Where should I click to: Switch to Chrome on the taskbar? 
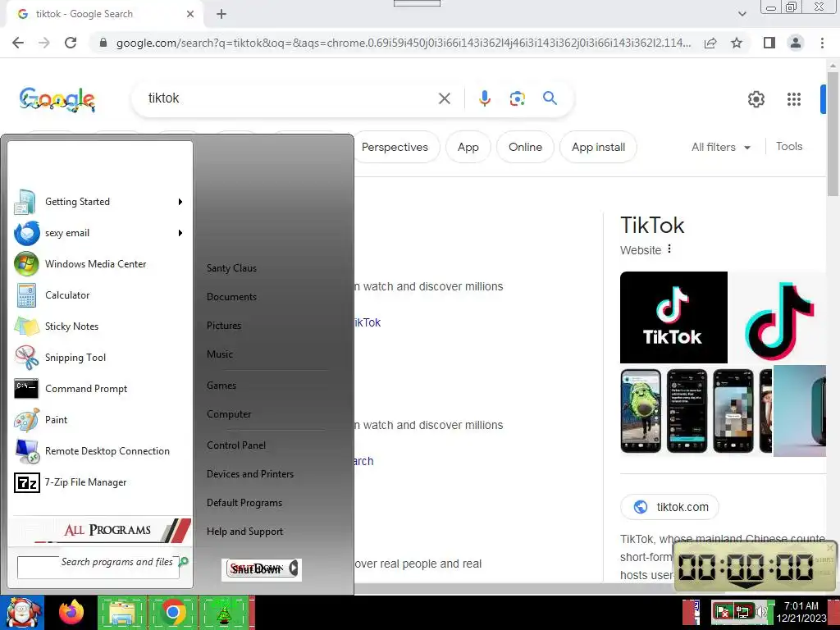(x=172, y=613)
